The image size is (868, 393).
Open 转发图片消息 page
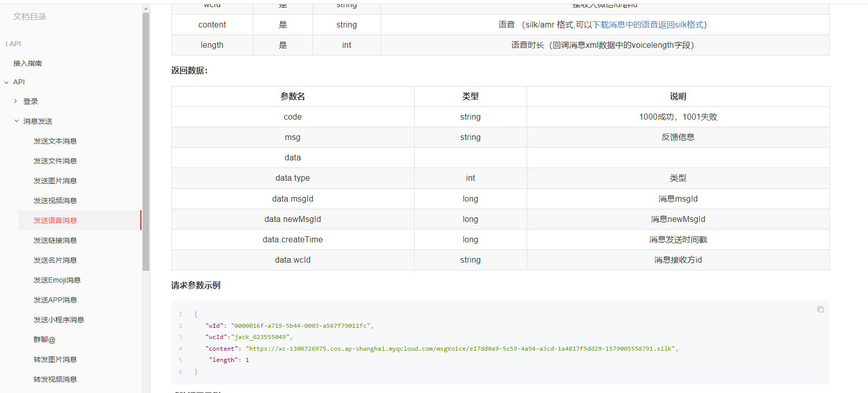pyautogui.click(x=55, y=359)
